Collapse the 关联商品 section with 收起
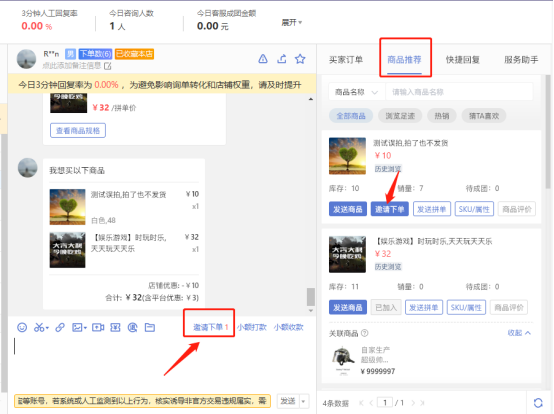The width and height of the screenshot is (554, 414). point(519,333)
